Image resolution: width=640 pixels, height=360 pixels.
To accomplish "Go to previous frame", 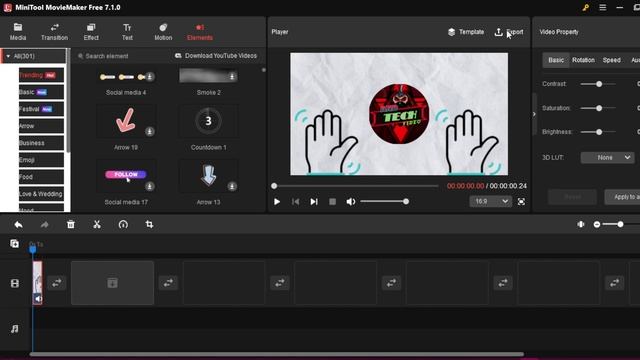I will tap(296, 202).
